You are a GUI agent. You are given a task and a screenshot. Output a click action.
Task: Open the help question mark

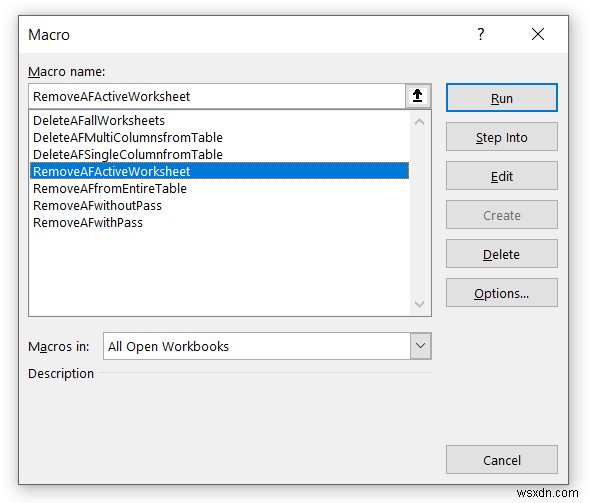point(481,34)
